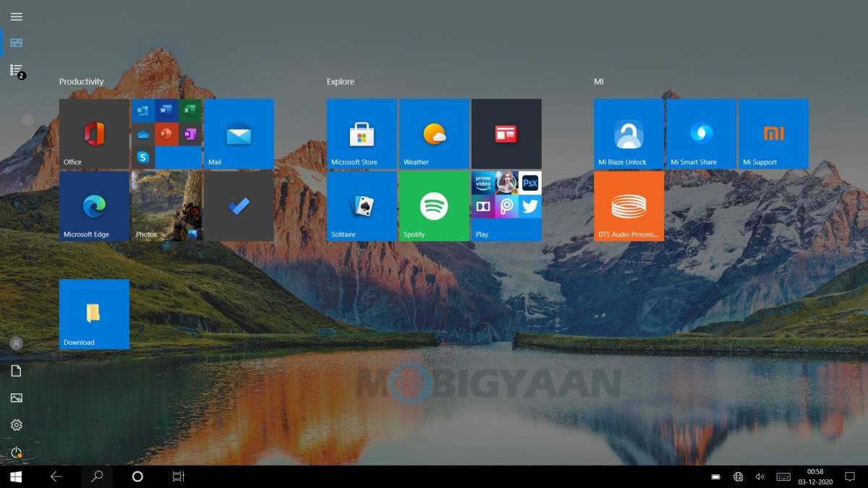Switch to the all-apps list view

pos(16,69)
